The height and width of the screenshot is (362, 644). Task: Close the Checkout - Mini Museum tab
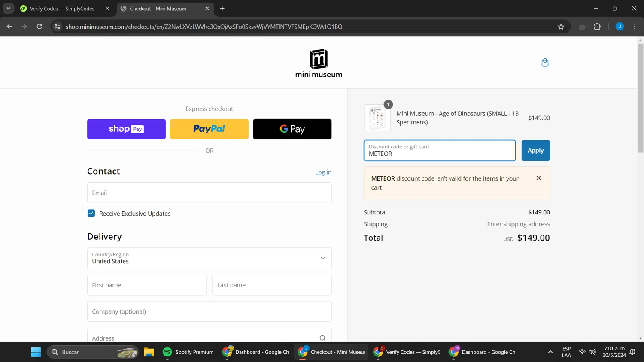207,9
